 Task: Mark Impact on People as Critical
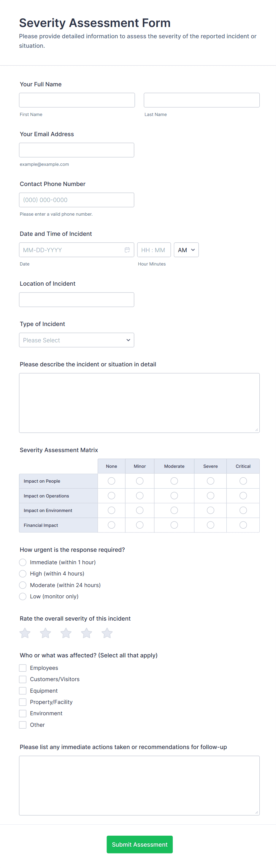click(x=243, y=481)
